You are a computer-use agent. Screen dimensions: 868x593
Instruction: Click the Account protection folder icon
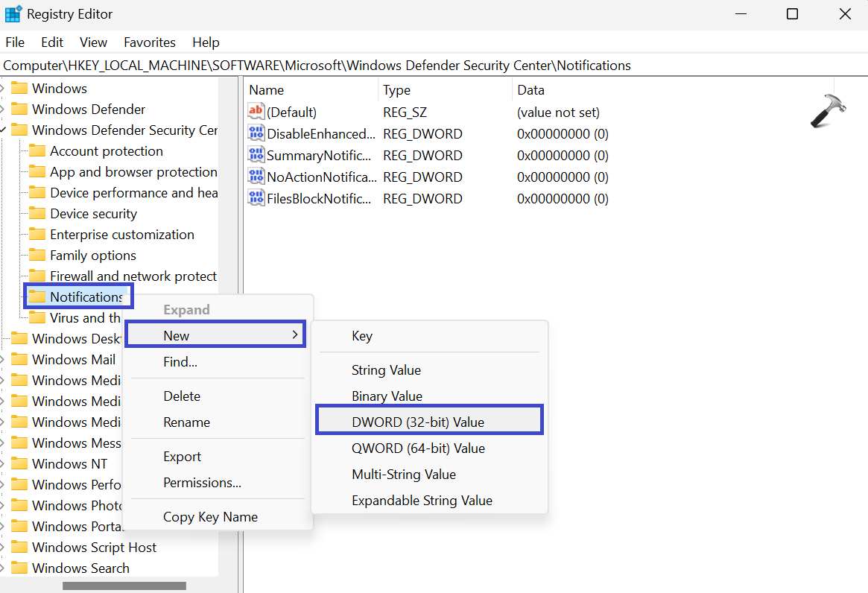[37, 151]
